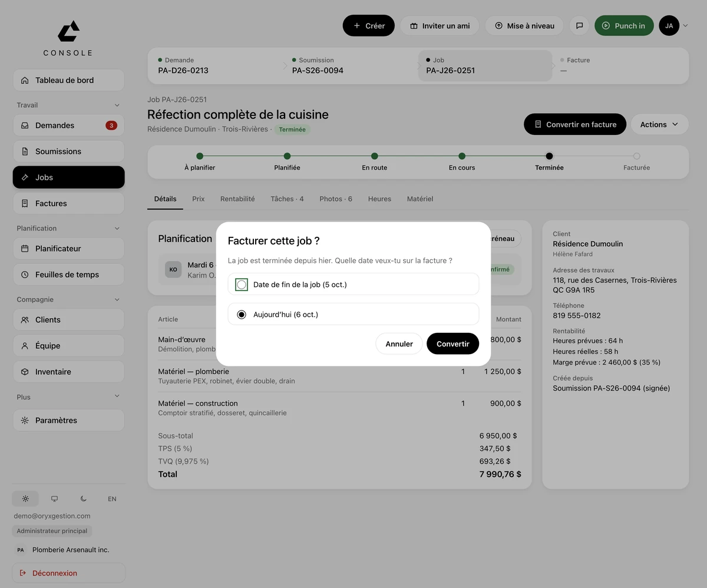
Task: Click the PA company badge
Action: click(x=21, y=550)
